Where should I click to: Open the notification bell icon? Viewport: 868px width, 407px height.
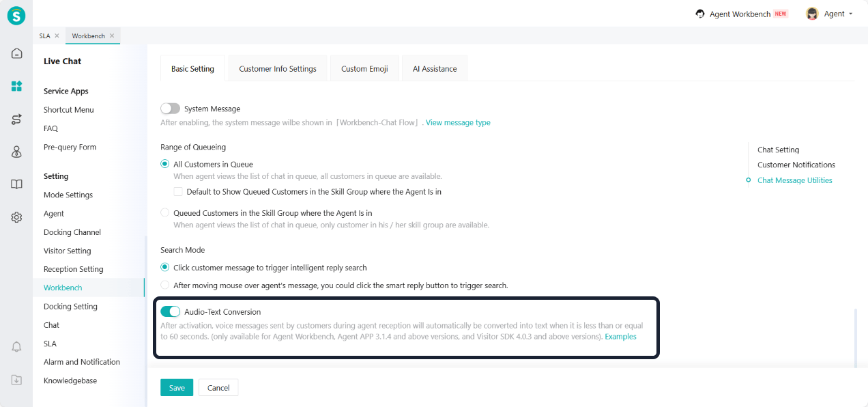coord(16,347)
